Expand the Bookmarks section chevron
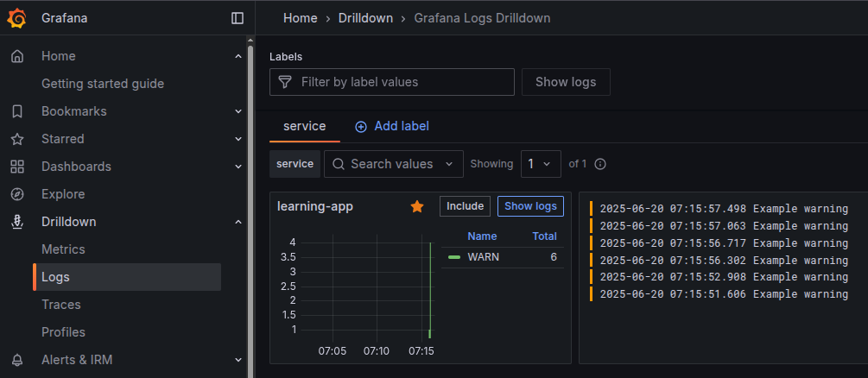 [238, 111]
